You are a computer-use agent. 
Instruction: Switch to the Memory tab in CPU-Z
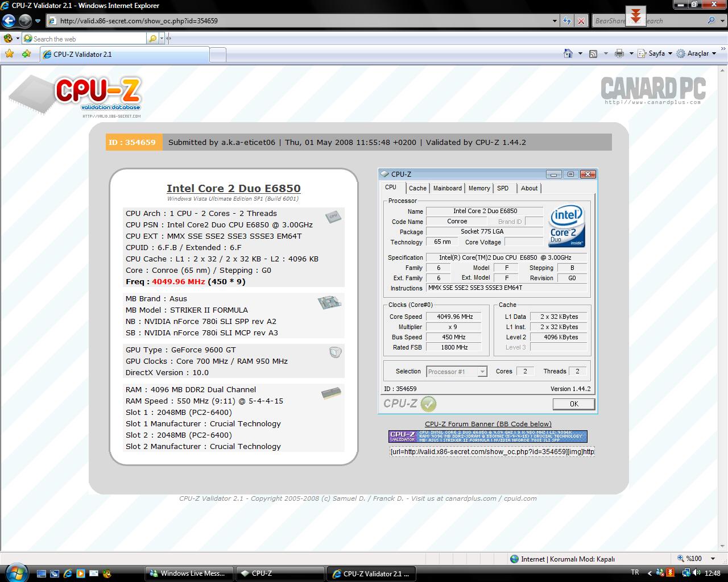(x=479, y=188)
